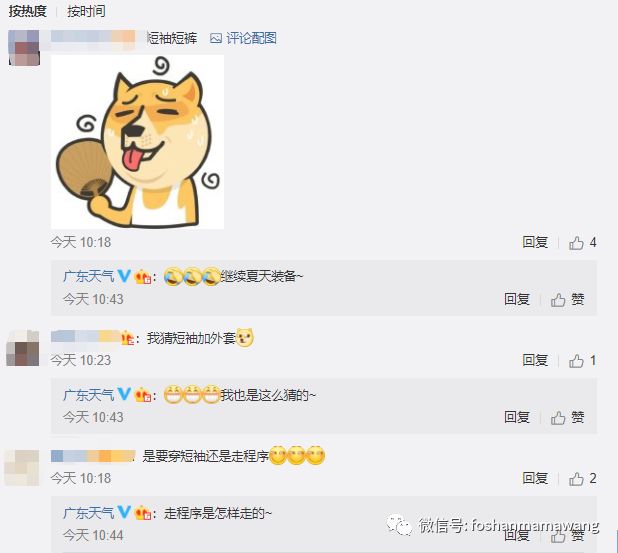The width and height of the screenshot is (618, 553).
Task: Like the first comment with 4 likes
Action: click(582, 242)
